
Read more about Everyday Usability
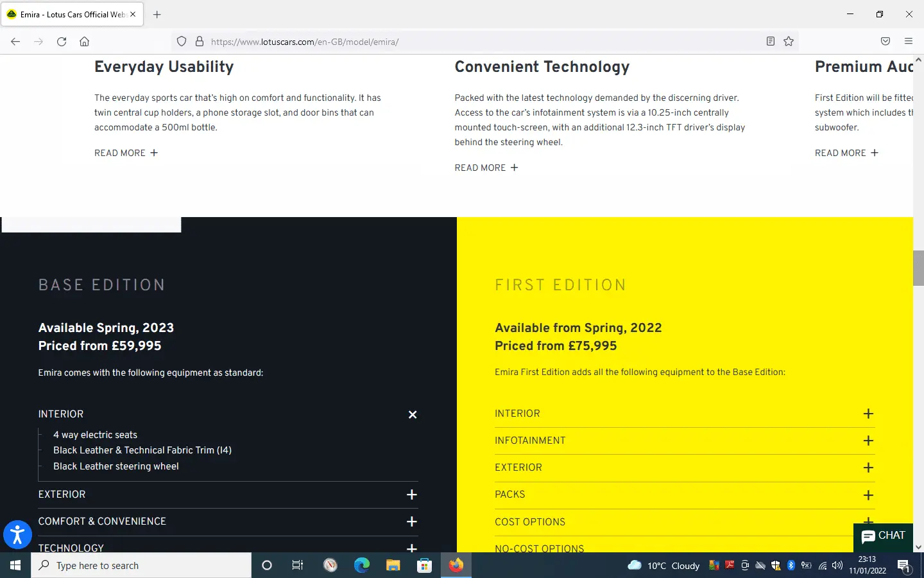point(126,153)
